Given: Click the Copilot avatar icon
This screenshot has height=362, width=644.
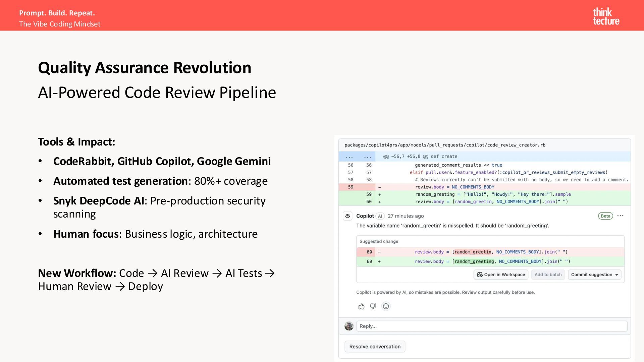Looking at the screenshot, I should pyautogui.click(x=347, y=216).
